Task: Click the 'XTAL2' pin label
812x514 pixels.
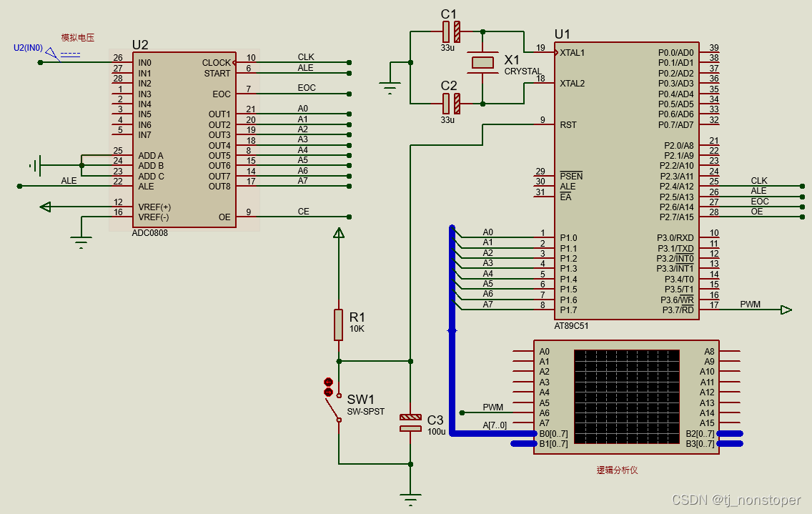Action: coord(573,84)
